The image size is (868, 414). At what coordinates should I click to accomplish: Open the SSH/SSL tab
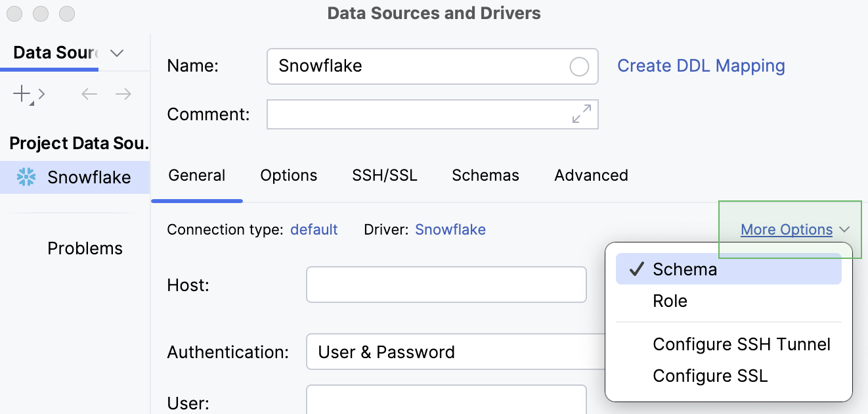(385, 175)
